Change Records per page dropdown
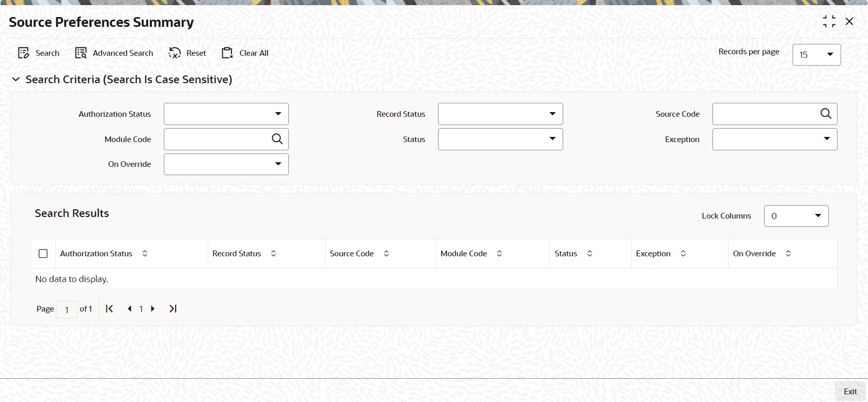Screen dimensions: 868x402 point(817,55)
